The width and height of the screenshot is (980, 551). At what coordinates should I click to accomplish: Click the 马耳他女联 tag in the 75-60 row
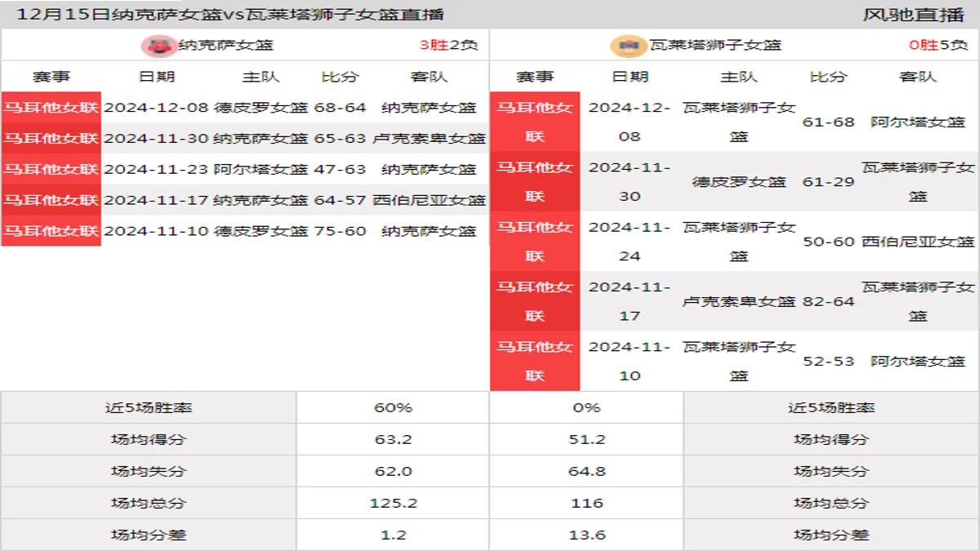[51, 231]
